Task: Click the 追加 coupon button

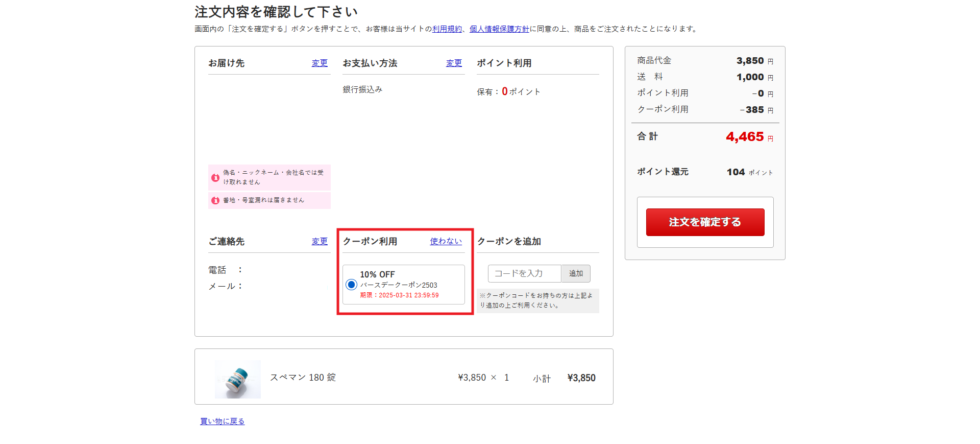Action: [576, 273]
